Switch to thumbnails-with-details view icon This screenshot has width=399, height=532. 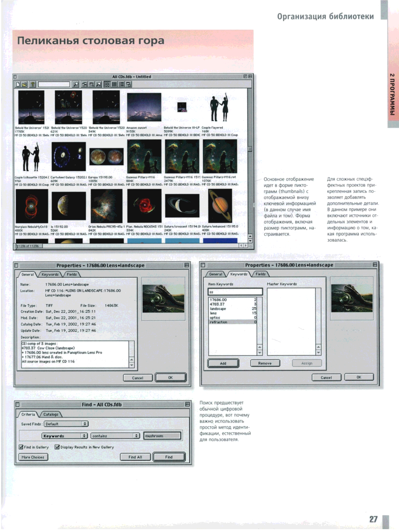(121, 84)
